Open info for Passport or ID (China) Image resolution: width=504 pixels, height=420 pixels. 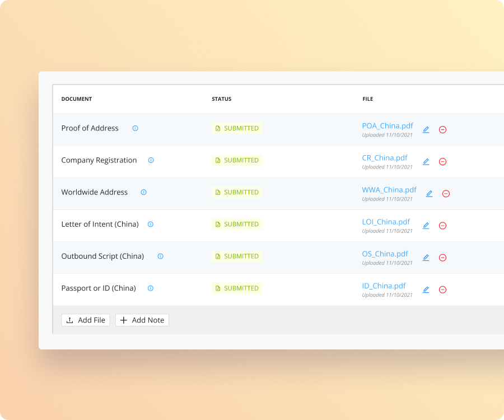150,288
